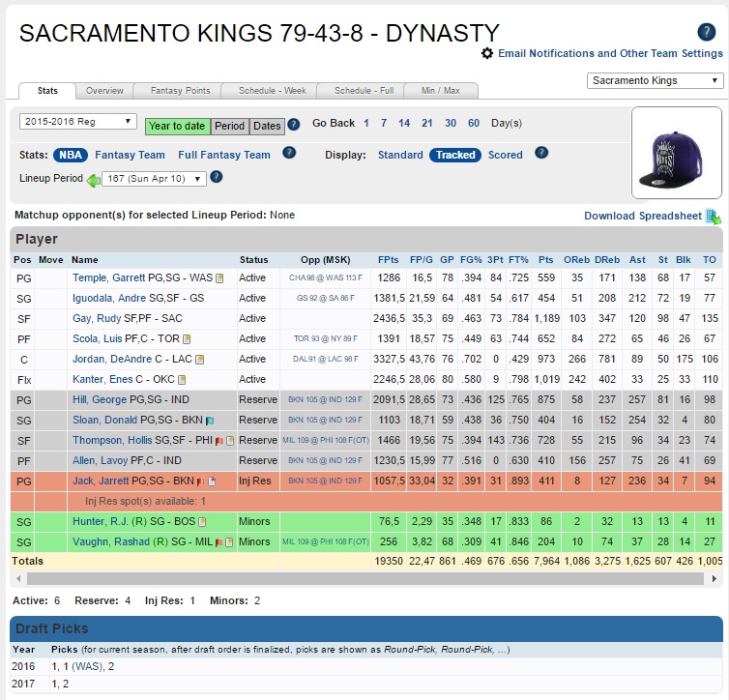Open injury note icon for Jarrett Jack
This screenshot has height=700, width=729.
coord(212,481)
